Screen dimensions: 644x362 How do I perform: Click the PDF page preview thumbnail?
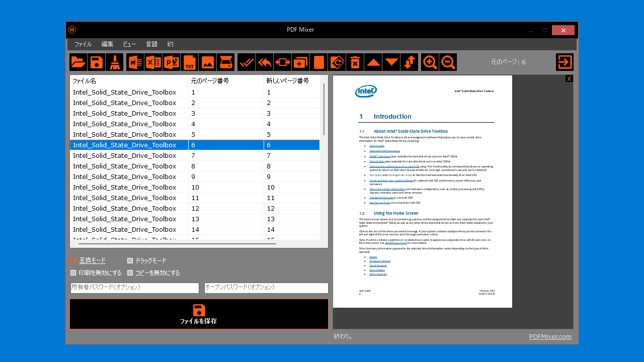pyautogui.click(x=423, y=192)
